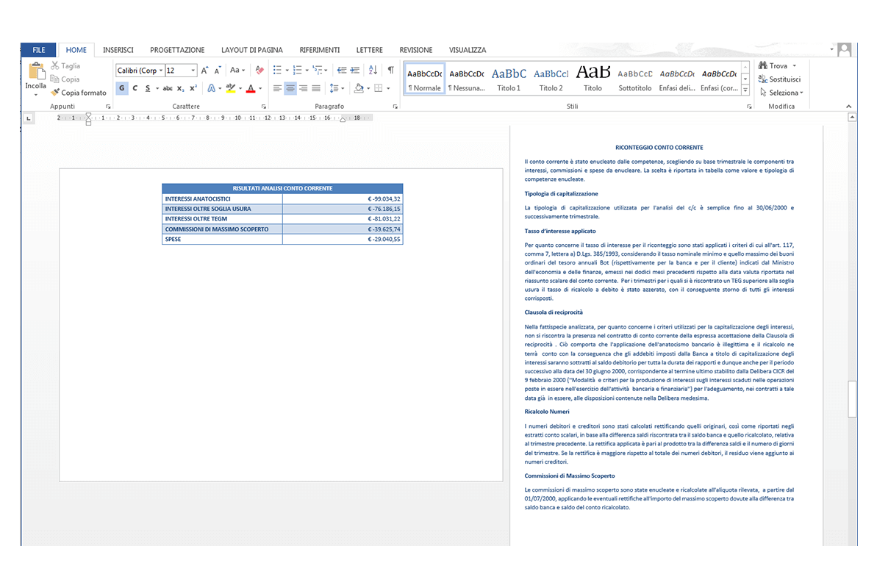Image resolution: width=877 pixels, height=588 pixels.
Task: Toggle center alignment button
Action: (290, 88)
